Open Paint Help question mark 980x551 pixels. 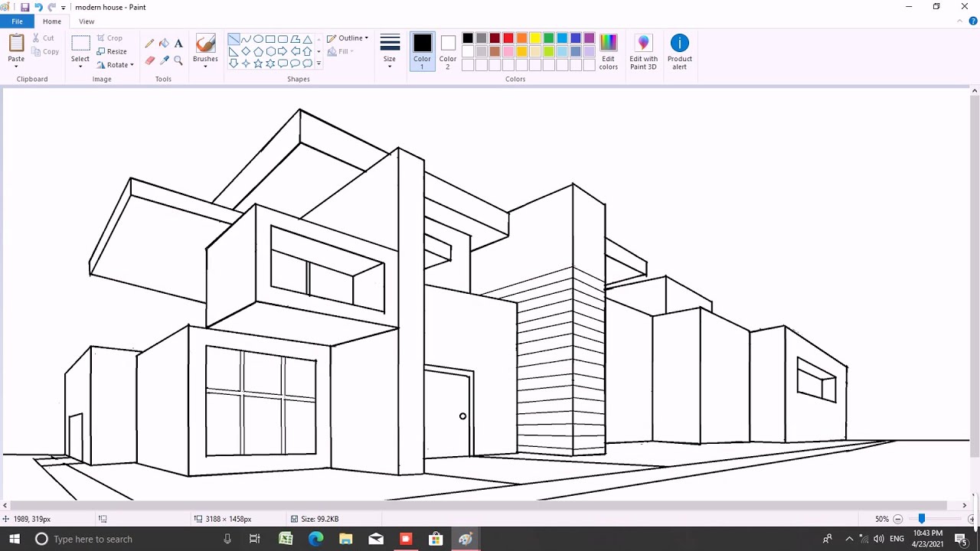click(x=973, y=21)
